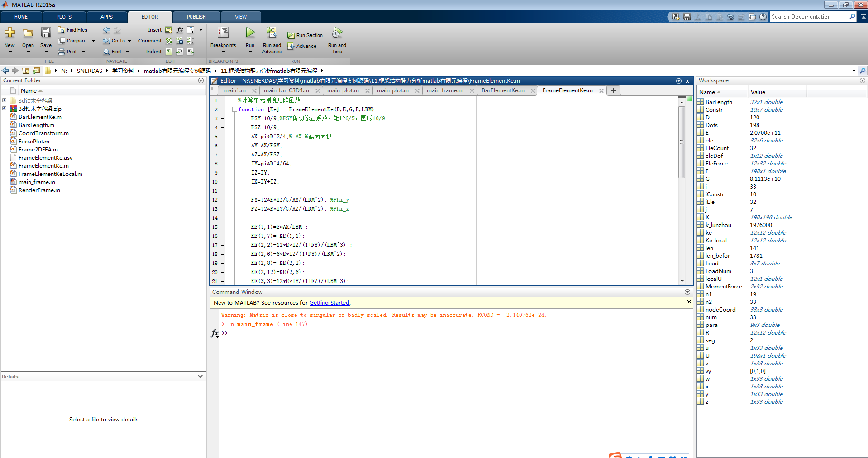The width and height of the screenshot is (868, 458).
Task: Click the New file icon
Action: 10,33
